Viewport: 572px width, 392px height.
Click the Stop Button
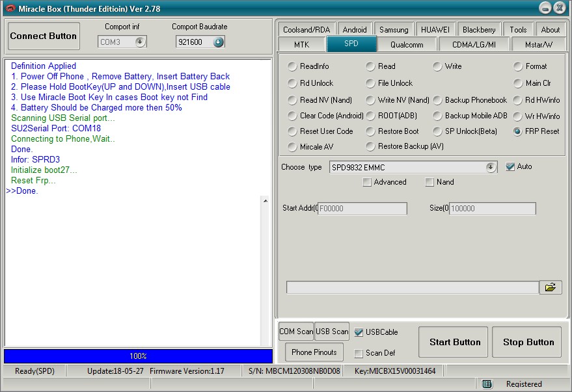pos(526,342)
